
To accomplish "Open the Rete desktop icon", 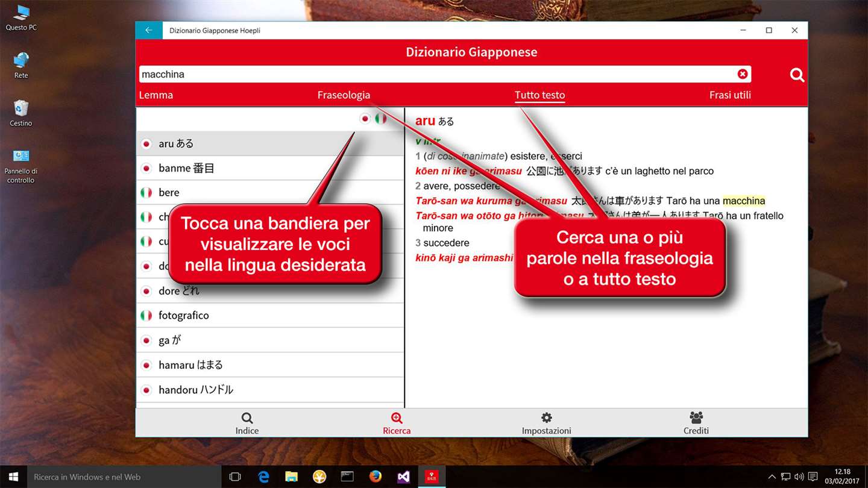I will tap(21, 66).
